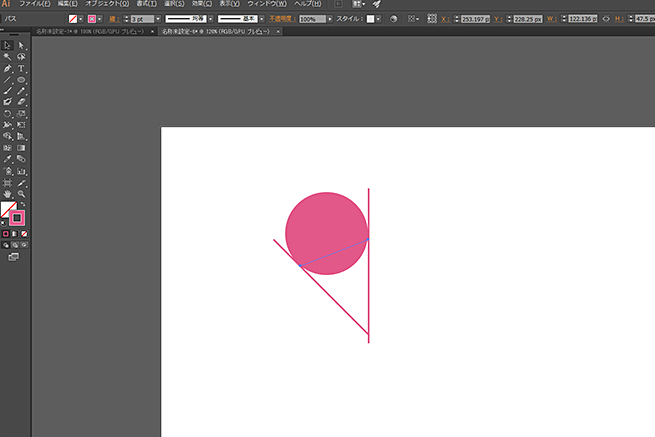Pick the Magic Wand tool
655x437 pixels.
7,57
